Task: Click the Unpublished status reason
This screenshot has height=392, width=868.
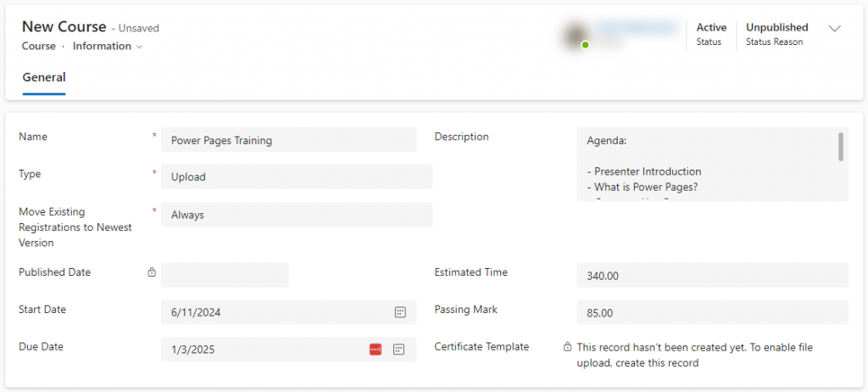Action: pos(776,27)
